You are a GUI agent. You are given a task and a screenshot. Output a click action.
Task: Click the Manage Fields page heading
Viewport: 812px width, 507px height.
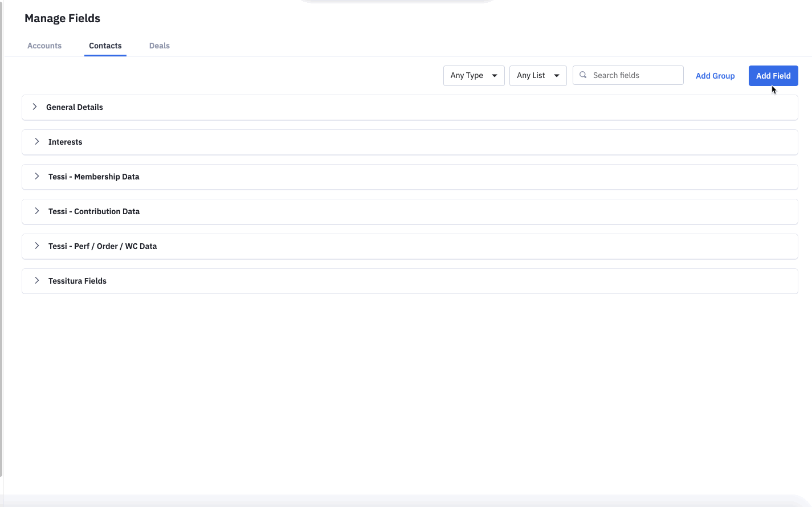click(x=63, y=18)
